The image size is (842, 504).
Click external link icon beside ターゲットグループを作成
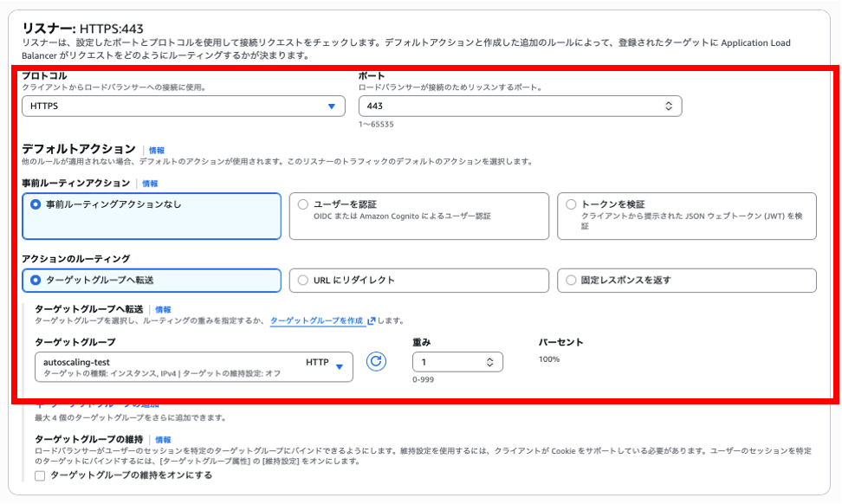pos(371,320)
